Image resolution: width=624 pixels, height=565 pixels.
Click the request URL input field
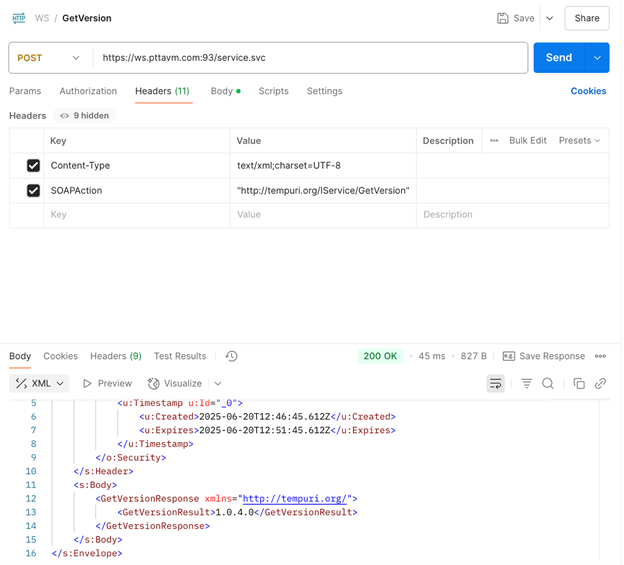[x=310, y=58]
